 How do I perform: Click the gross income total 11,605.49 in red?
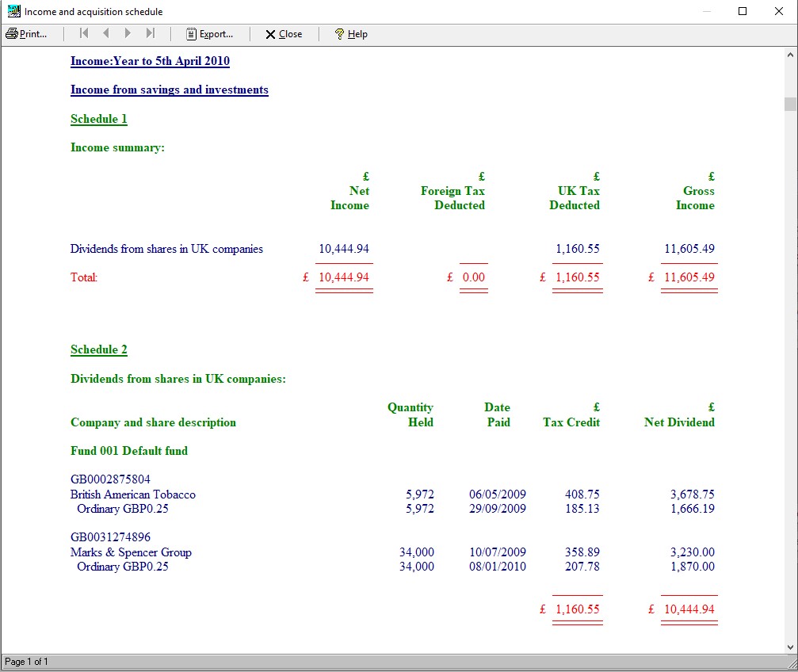pos(689,277)
